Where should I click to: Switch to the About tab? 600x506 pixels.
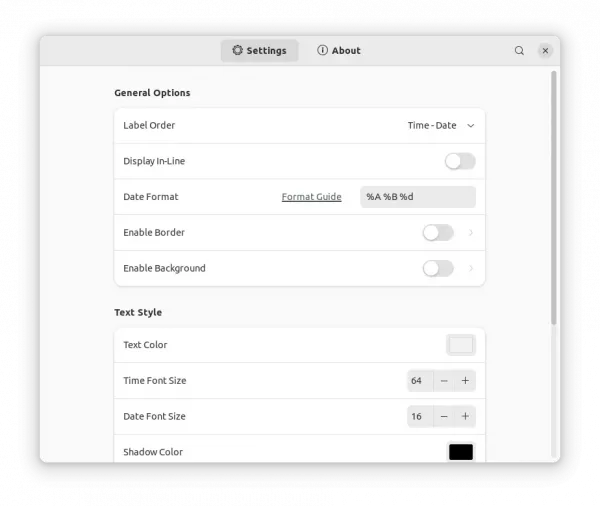[339, 51]
